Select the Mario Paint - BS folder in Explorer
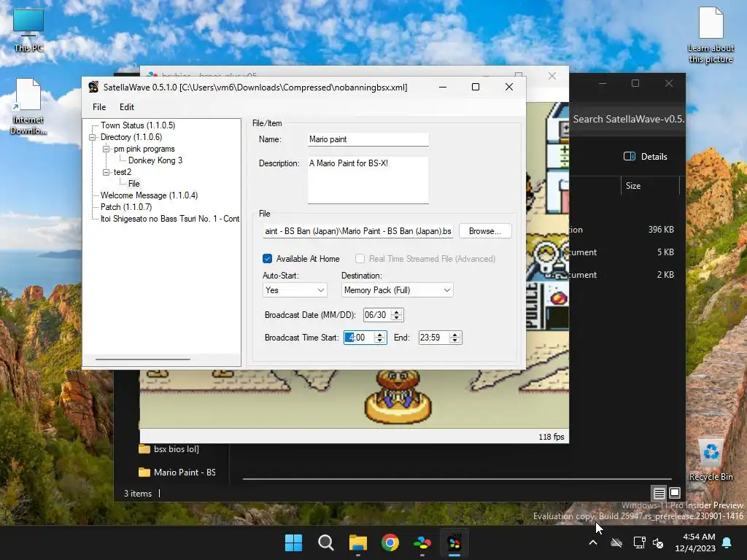Viewport: 747px width, 560px height. coord(177,472)
